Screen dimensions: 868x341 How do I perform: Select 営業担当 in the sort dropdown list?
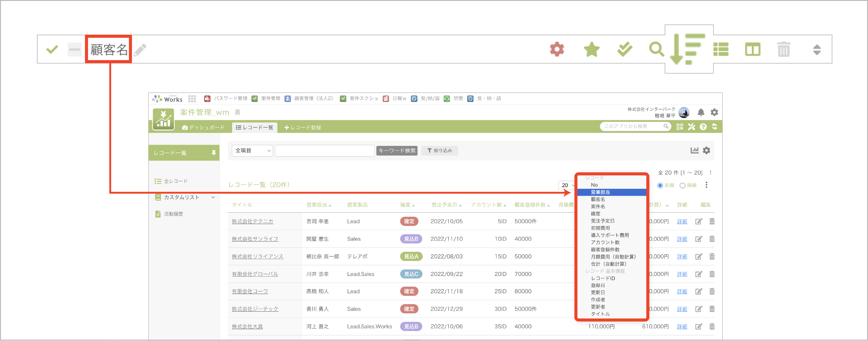click(611, 192)
